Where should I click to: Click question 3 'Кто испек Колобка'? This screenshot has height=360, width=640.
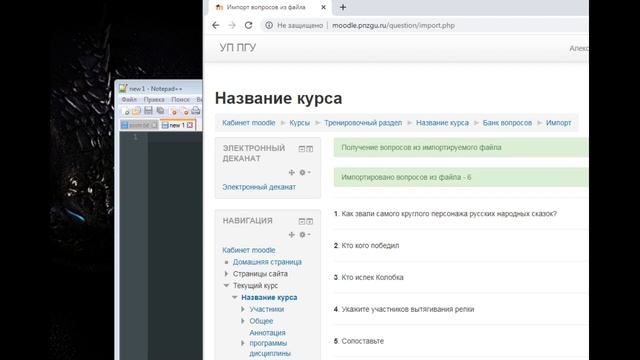pos(372,277)
